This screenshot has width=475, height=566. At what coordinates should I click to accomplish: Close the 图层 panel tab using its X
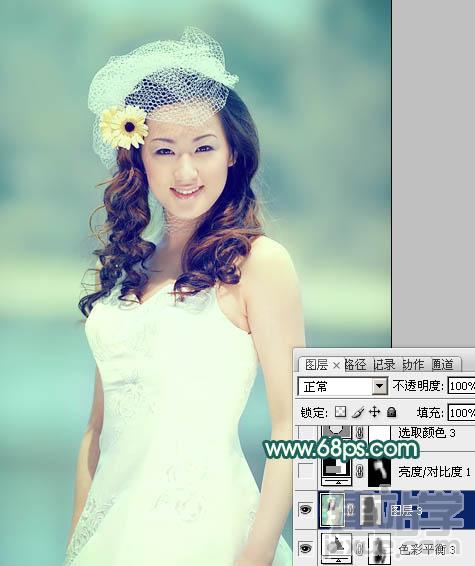coord(336,366)
